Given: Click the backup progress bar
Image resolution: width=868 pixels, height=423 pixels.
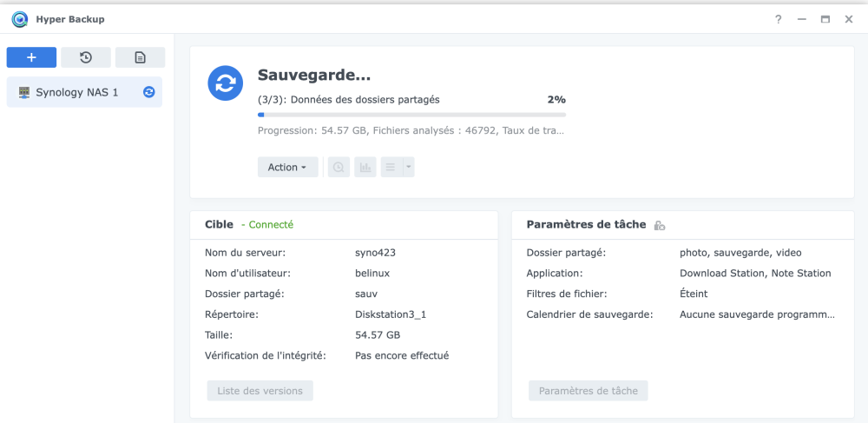Looking at the screenshot, I should tap(411, 114).
